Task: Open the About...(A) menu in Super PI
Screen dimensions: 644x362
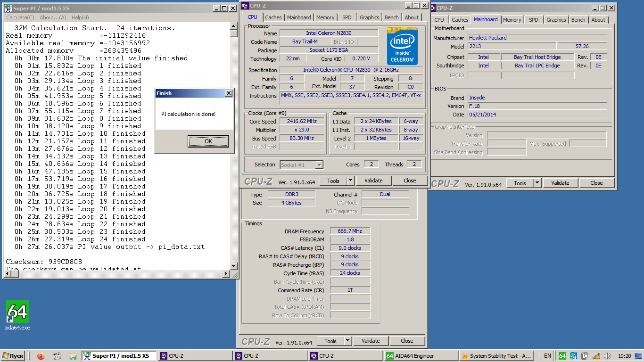Action: pyautogui.click(x=53, y=17)
